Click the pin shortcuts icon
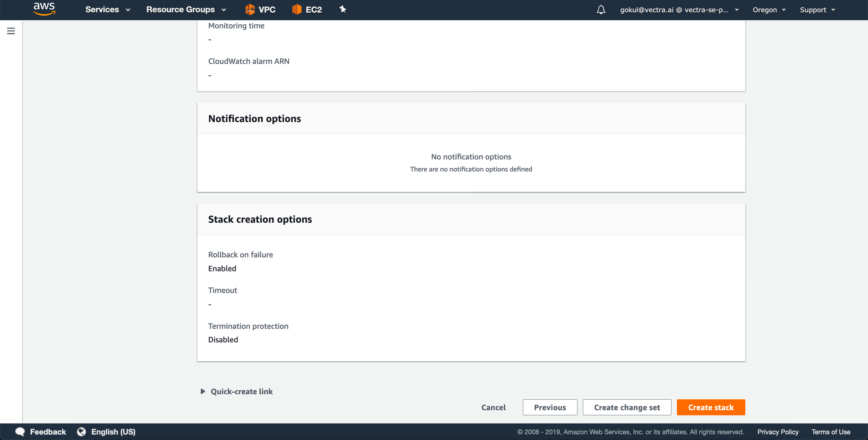This screenshot has height=440, width=868. (342, 9)
